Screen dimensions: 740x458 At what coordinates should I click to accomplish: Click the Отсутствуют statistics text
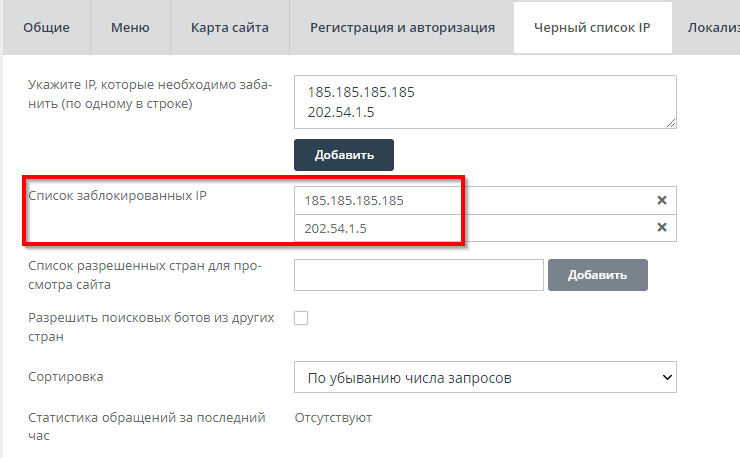(x=332, y=418)
